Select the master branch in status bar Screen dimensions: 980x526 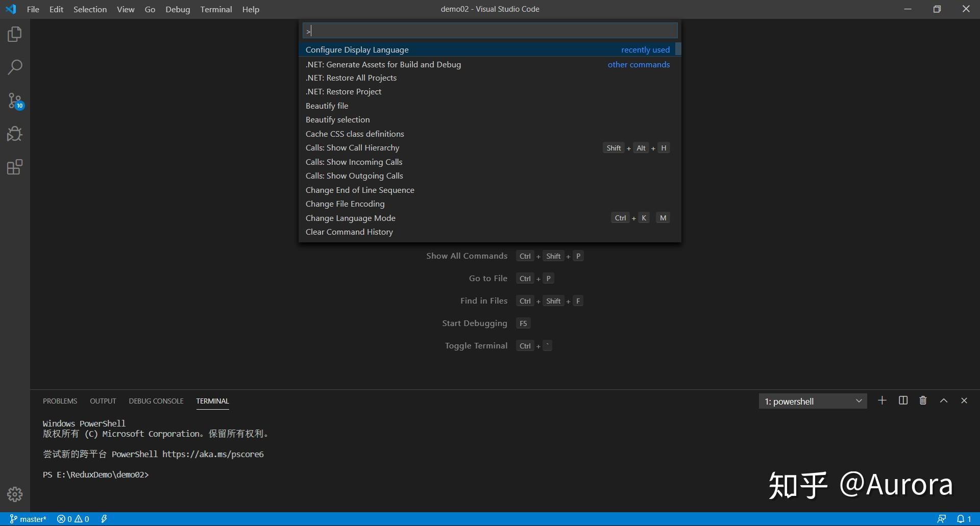[28, 518]
